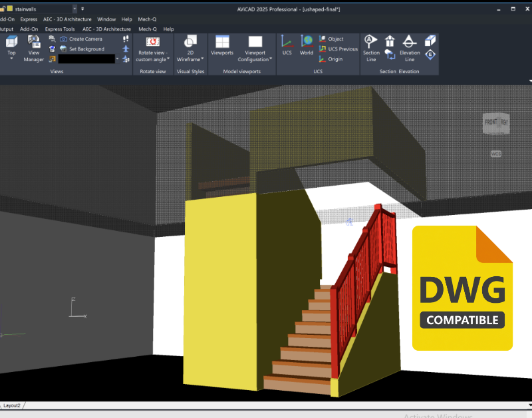This screenshot has width=532, height=418.
Task: Click the Model viewports panel title
Action: [242, 71]
